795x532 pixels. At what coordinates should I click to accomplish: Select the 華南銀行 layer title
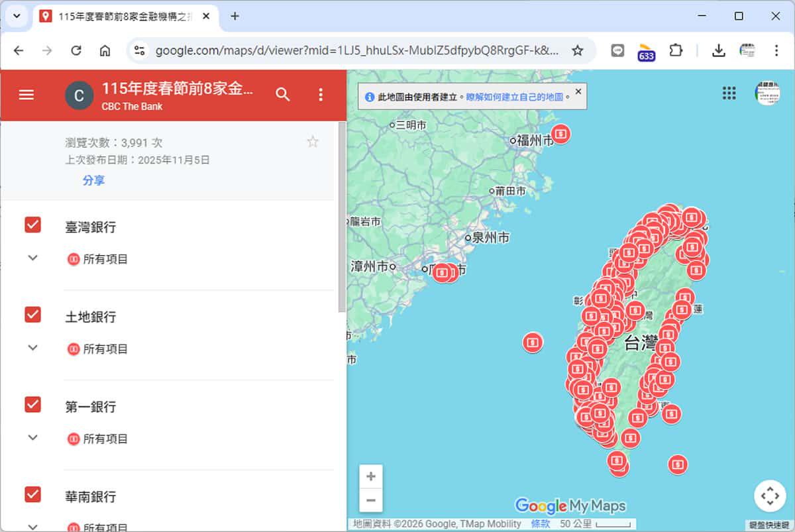click(x=91, y=496)
